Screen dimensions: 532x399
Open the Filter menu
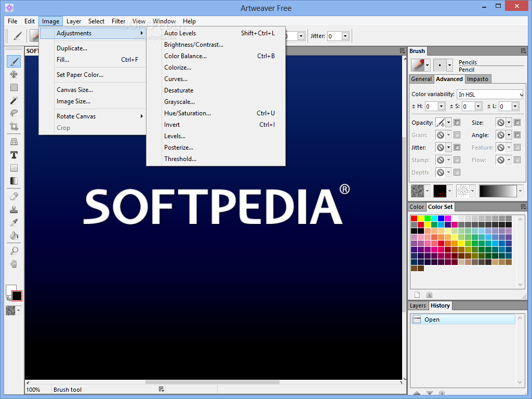[118, 21]
